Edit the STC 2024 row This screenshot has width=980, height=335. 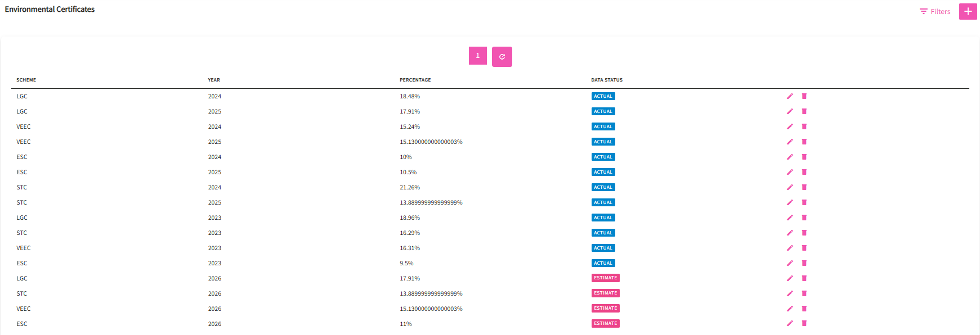[790, 187]
